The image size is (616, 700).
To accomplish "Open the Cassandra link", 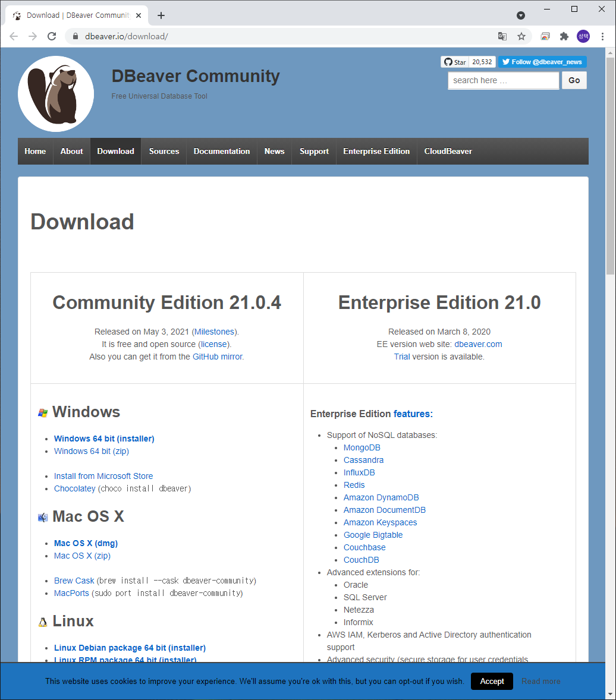I will tap(364, 461).
